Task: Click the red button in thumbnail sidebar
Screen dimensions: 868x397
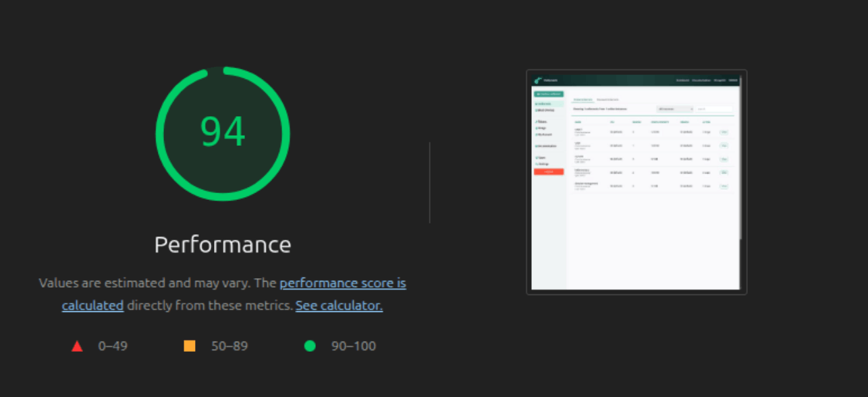Action: coord(549,171)
